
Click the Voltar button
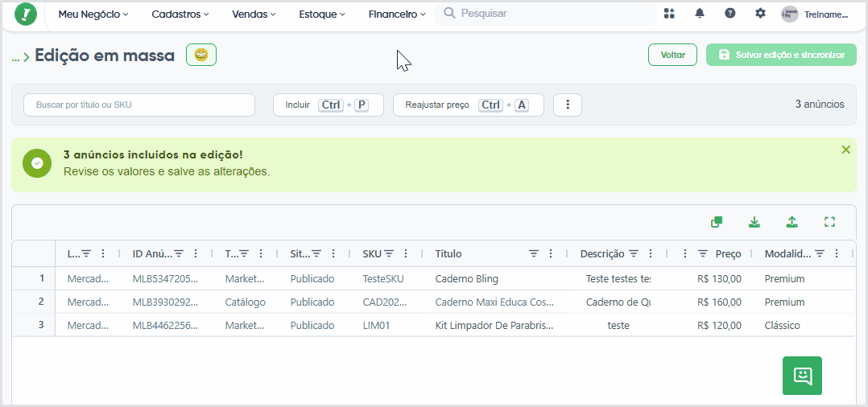pyautogui.click(x=672, y=55)
